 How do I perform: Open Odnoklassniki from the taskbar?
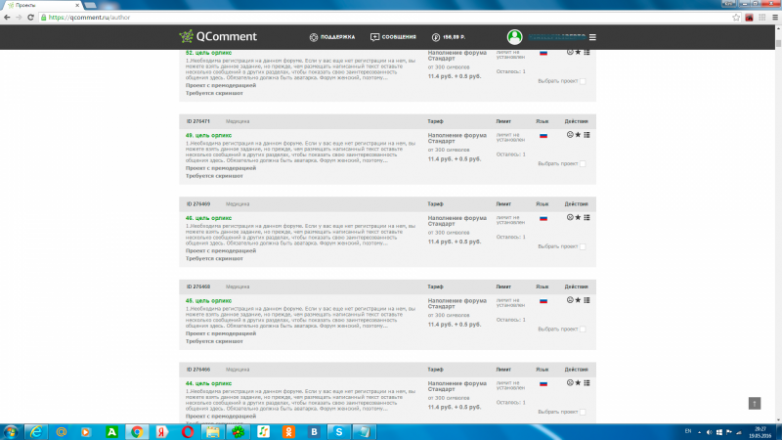(x=288, y=432)
